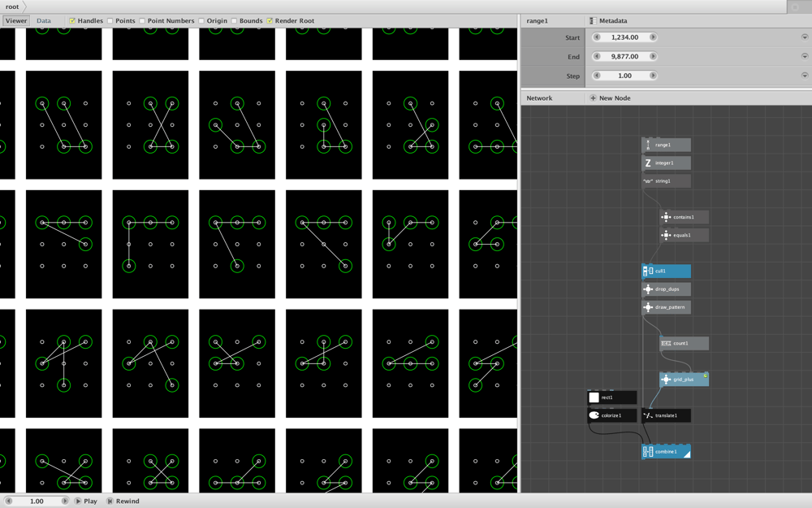Click the Play button label

coord(91,501)
